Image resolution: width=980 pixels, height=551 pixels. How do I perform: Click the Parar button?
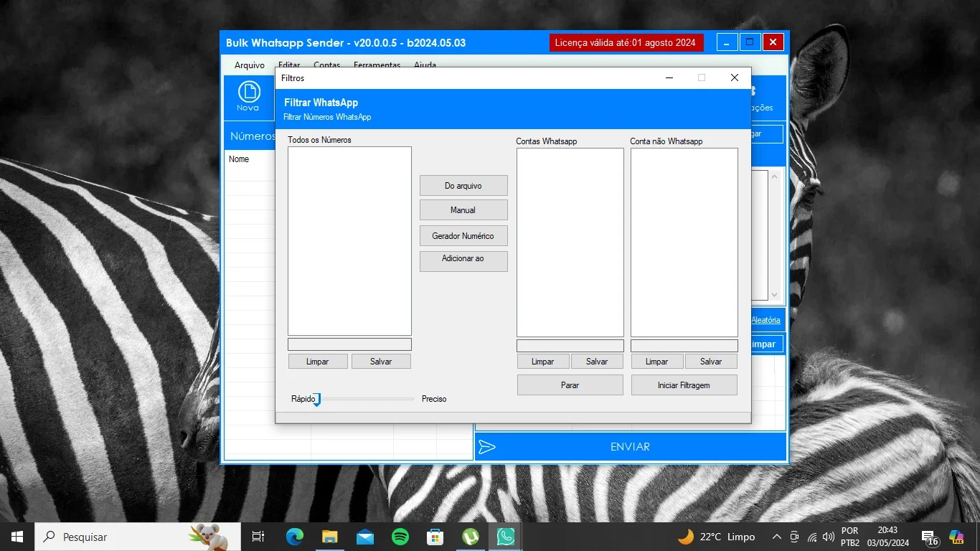click(x=570, y=385)
